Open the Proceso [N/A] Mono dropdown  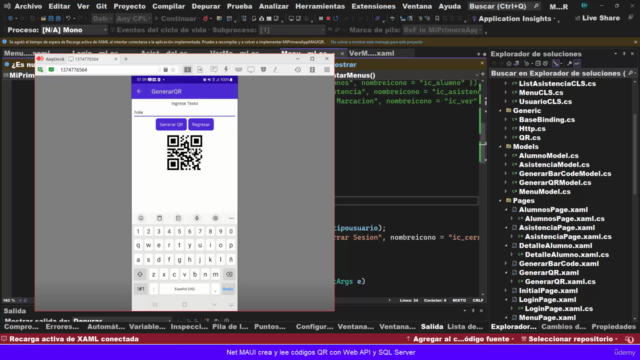point(74,30)
